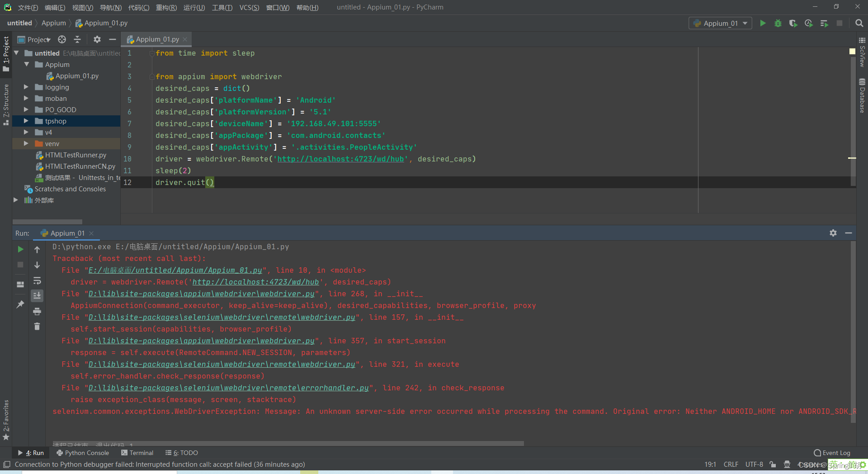Image resolution: width=868 pixels, height=474 pixels.
Task: Open the profiler run icon
Action: tap(809, 23)
